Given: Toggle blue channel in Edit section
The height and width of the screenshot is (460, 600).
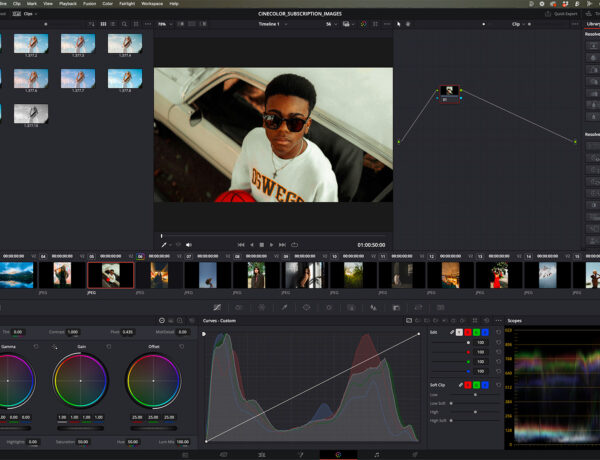Looking at the screenshot, I should [487, 331].
